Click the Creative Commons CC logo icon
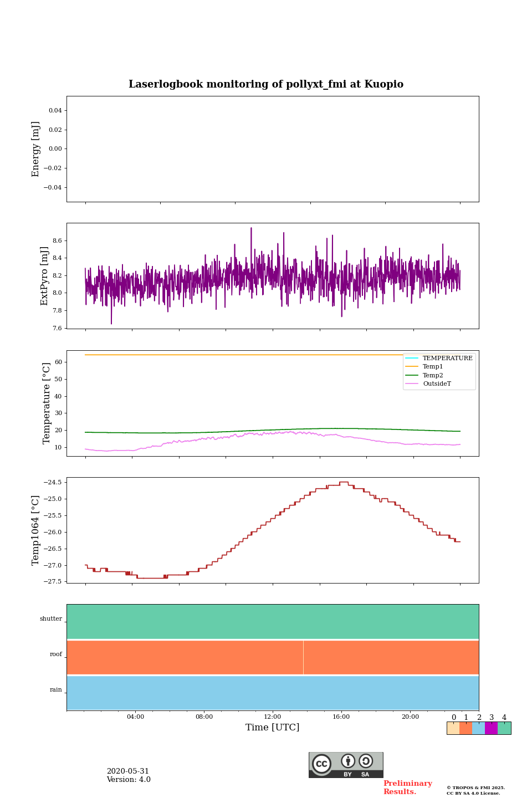The width and height of the screenshot is (532, 798). [x=321, y=764]
